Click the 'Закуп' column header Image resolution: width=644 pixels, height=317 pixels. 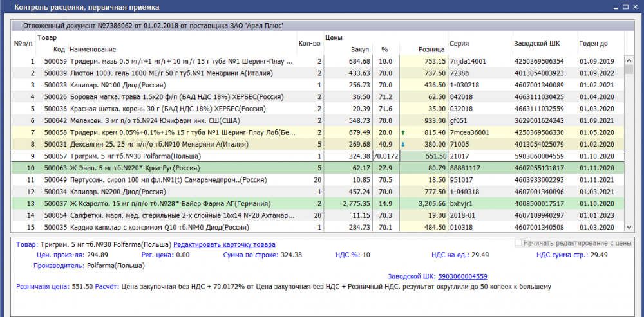coord(360,50)
